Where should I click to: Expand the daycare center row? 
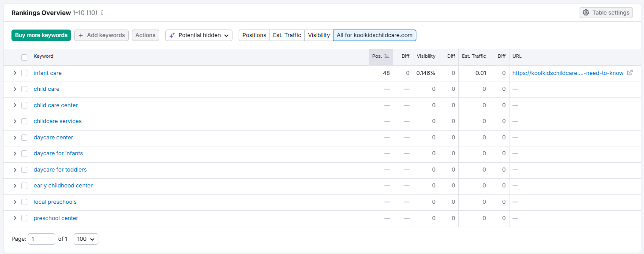15,138
